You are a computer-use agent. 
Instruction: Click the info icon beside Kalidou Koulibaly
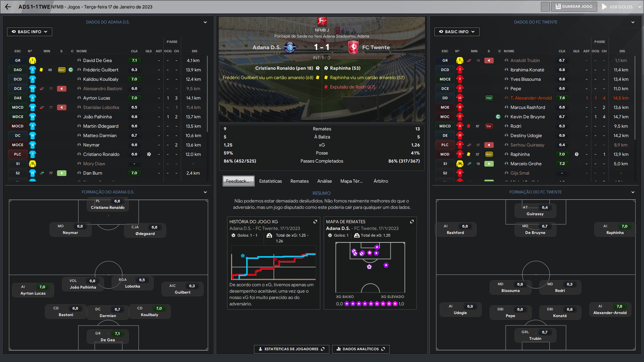[79, 79]
